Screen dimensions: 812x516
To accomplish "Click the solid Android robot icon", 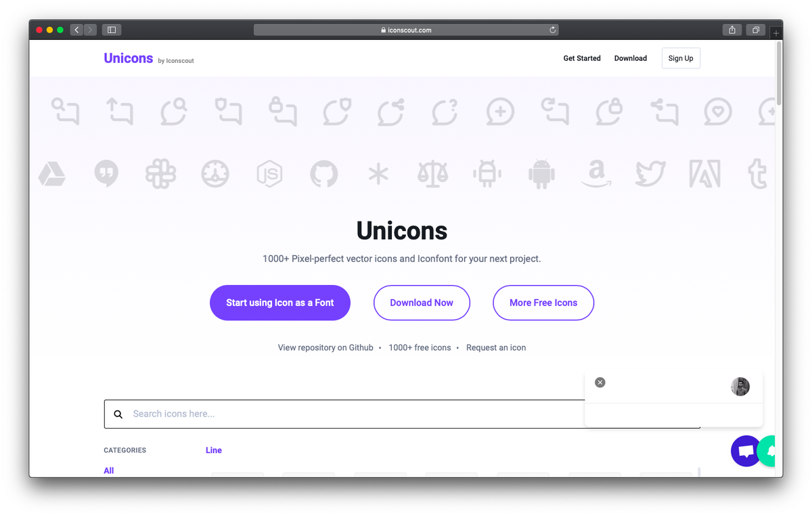I will (x=541, y=174).
